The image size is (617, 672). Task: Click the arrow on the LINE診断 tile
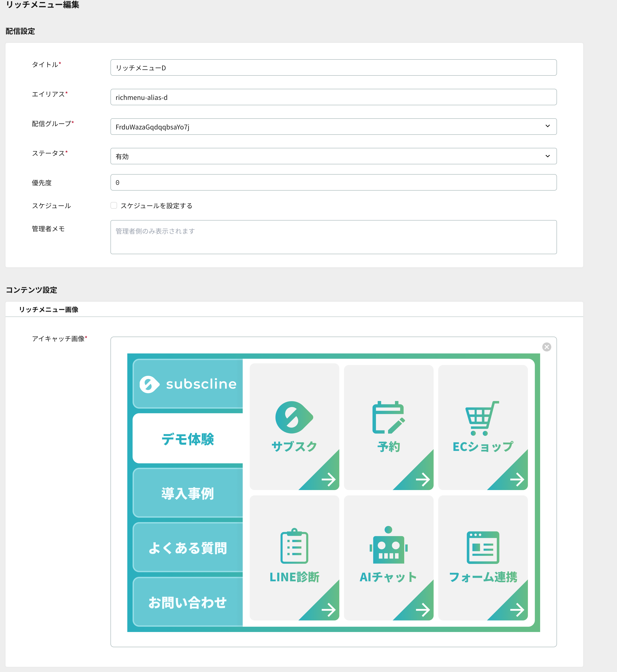pos(329,610)
